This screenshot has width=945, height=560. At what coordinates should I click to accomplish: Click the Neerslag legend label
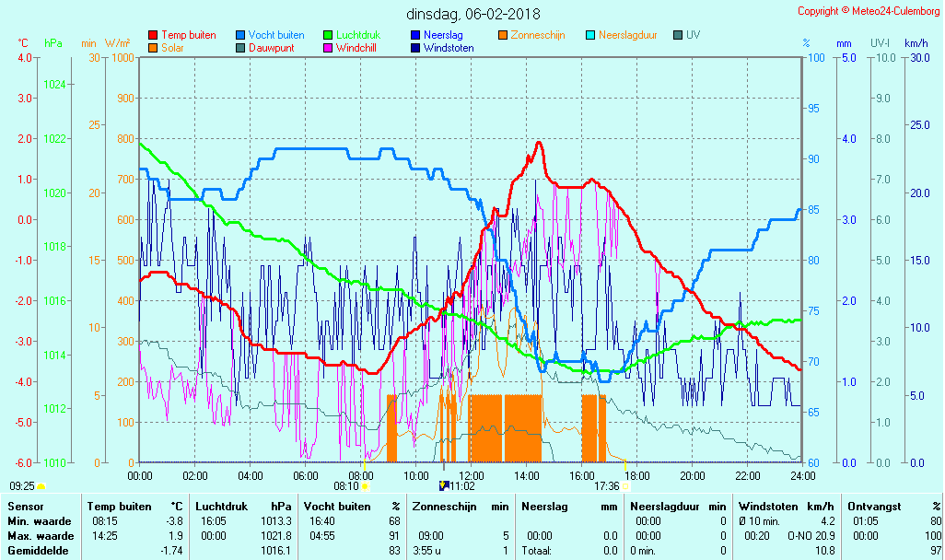(442, 35)
